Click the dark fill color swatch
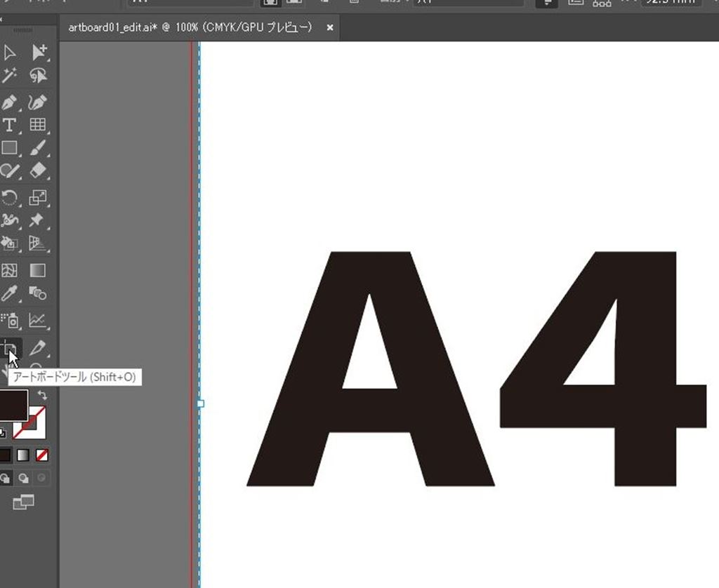The width and height of the screenshot is (719, 588). (13, 404)
